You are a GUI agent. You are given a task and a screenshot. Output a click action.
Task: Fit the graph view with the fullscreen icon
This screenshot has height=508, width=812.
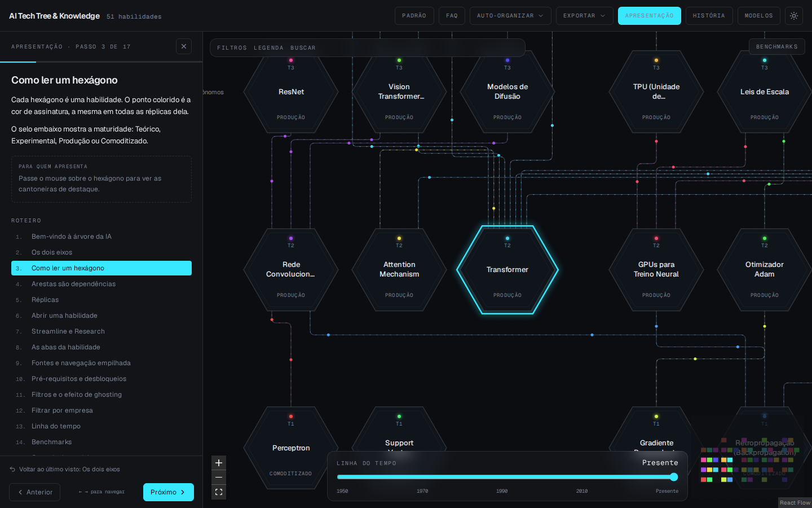(x=219, y=492)
